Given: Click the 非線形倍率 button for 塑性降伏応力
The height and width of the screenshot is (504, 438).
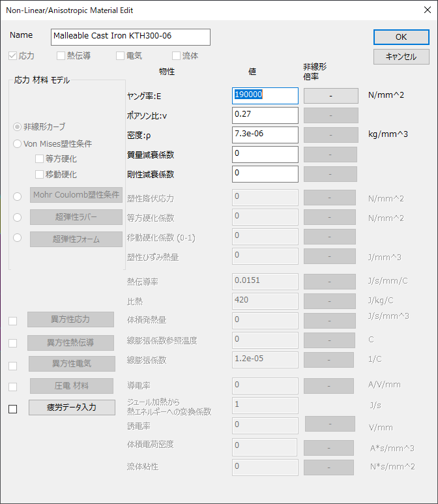Looking at the screenshot, I should [x=330, y=198].
